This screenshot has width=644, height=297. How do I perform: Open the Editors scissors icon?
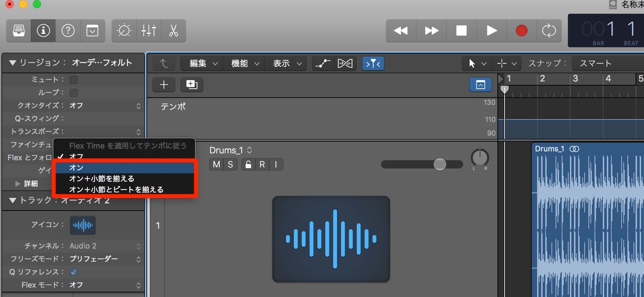point(173,30)
